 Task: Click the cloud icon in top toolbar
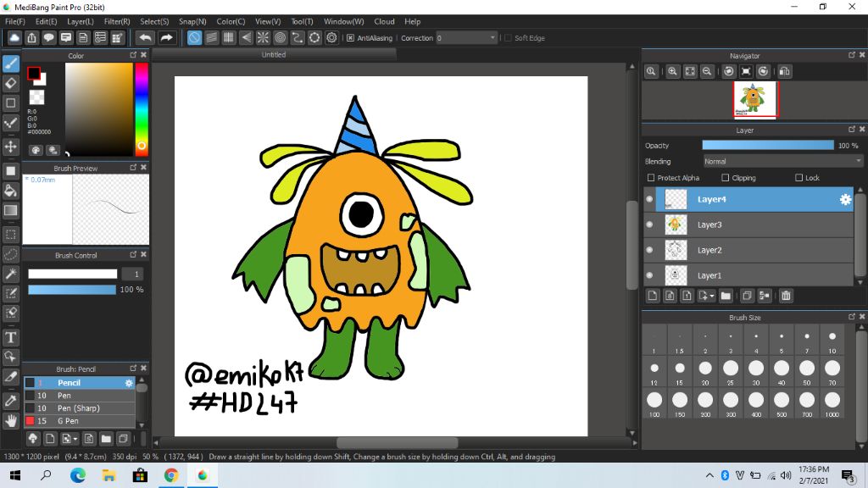(x=14, y=37)
